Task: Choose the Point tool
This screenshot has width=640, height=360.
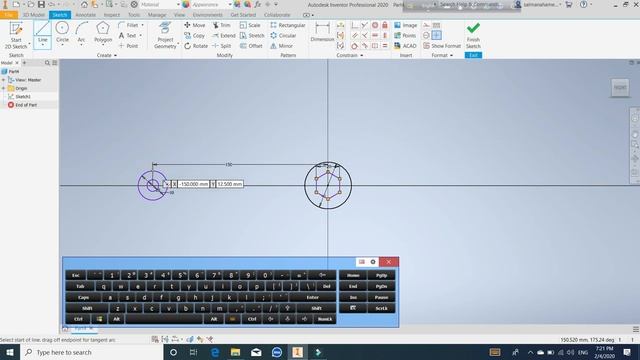Action: point(129,46)
